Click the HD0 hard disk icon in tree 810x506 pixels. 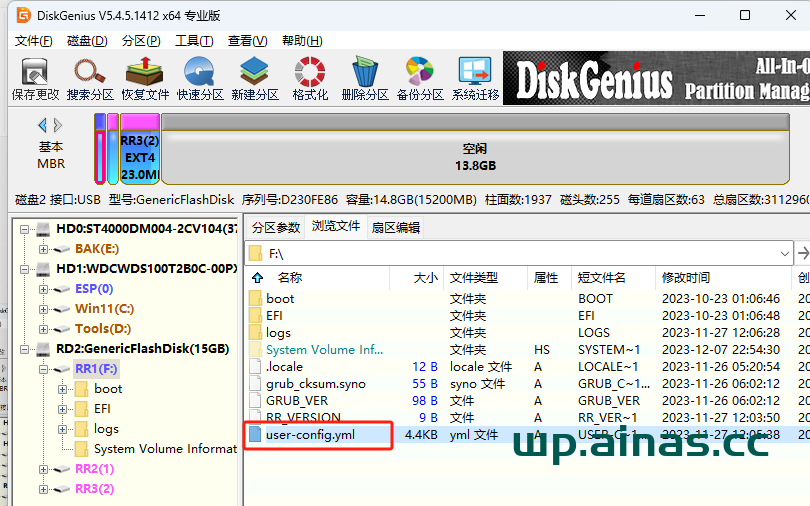[43, 229]
